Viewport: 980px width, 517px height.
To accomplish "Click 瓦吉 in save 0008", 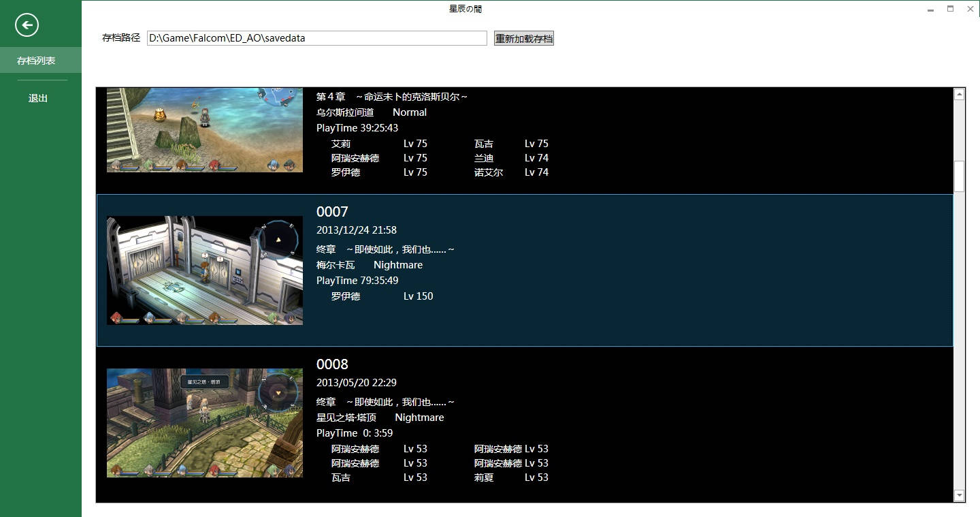I will pos(341,477).
